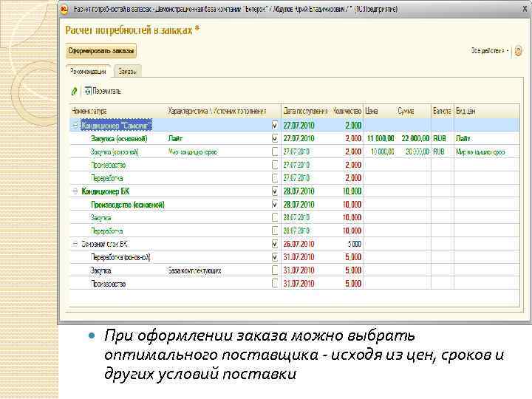Select the Кондиционер "Самсунг" row name
This screenshot has width=532, height=399.
coord(116,126)
